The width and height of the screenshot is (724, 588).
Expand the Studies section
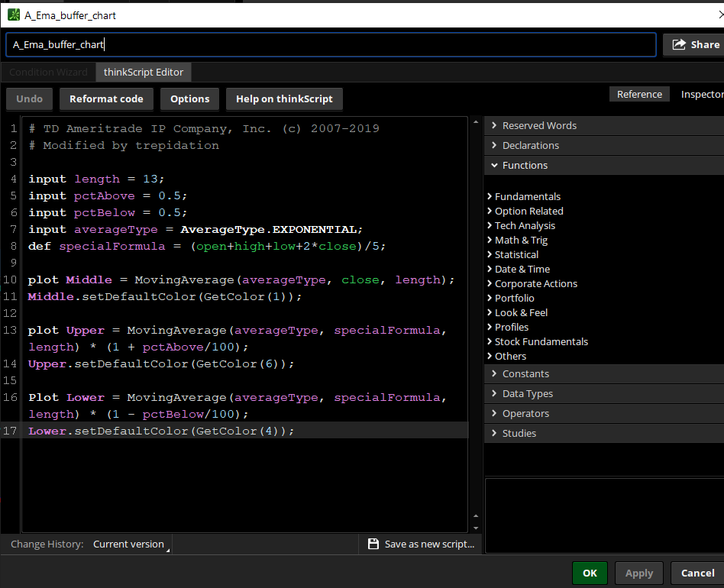tap(604, 434)
